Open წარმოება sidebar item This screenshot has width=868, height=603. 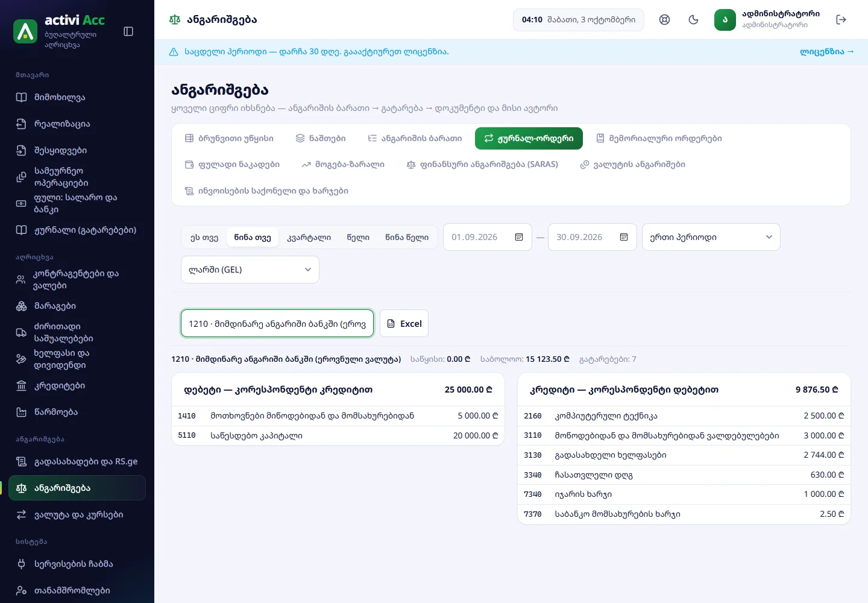pos(77,412)
